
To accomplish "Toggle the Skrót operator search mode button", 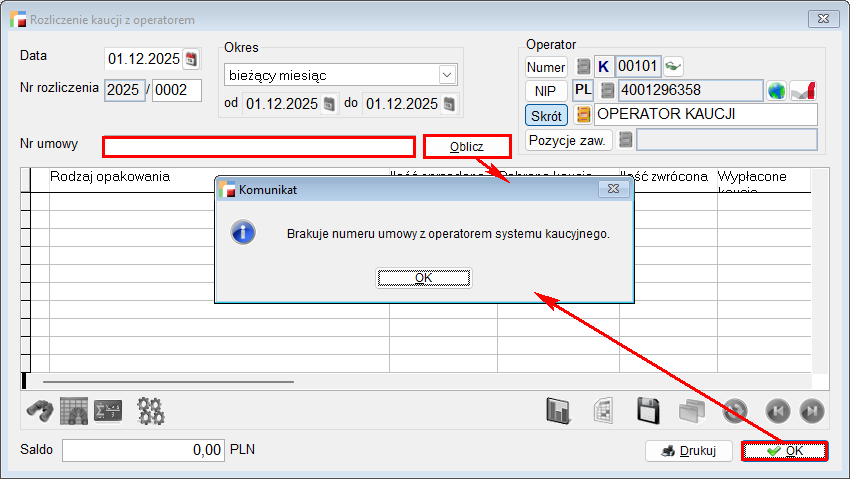I will 546,115.
